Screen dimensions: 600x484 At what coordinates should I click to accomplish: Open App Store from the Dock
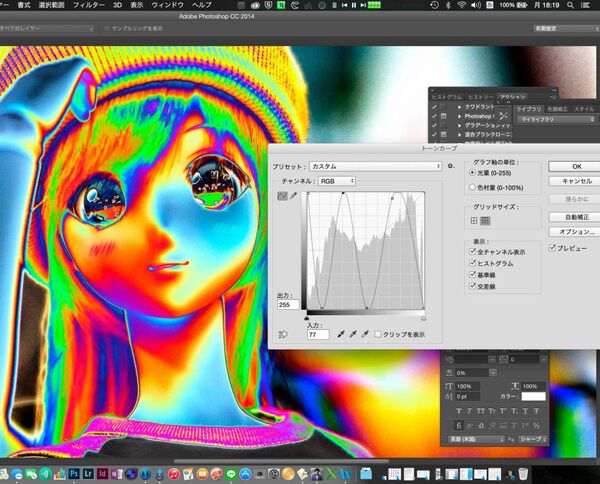tap(245, 474)
